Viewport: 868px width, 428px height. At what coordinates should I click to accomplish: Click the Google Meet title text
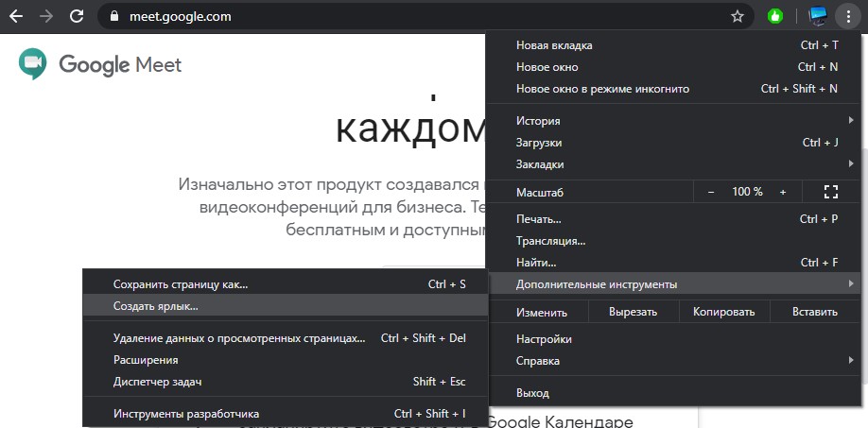(x=120, y=64)
